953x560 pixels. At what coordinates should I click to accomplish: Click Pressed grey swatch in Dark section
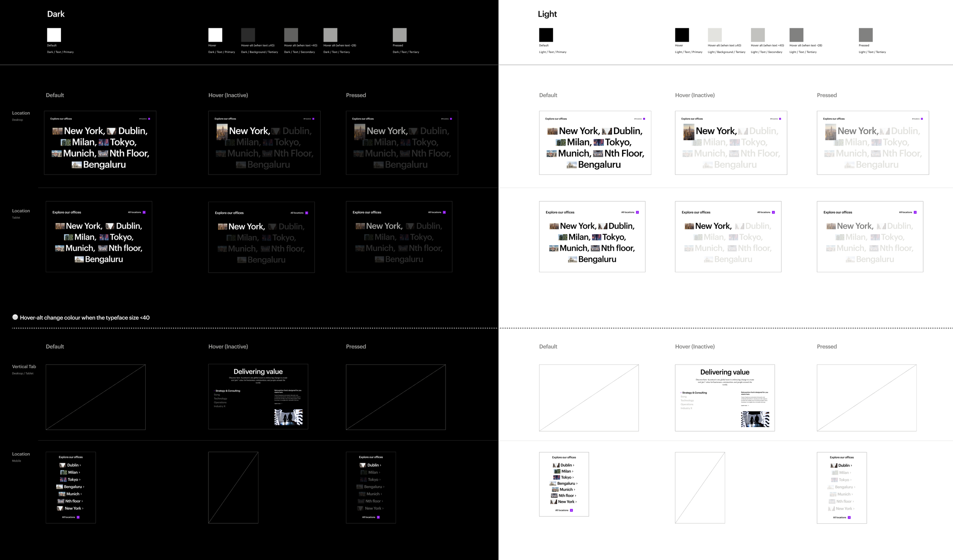(x=399, y=35)
